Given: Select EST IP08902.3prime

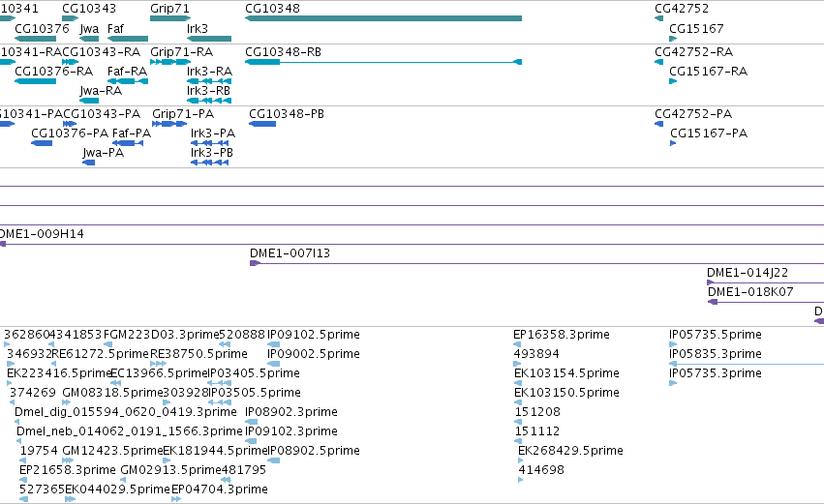Looking at the screenshot, I should (291, 412).
